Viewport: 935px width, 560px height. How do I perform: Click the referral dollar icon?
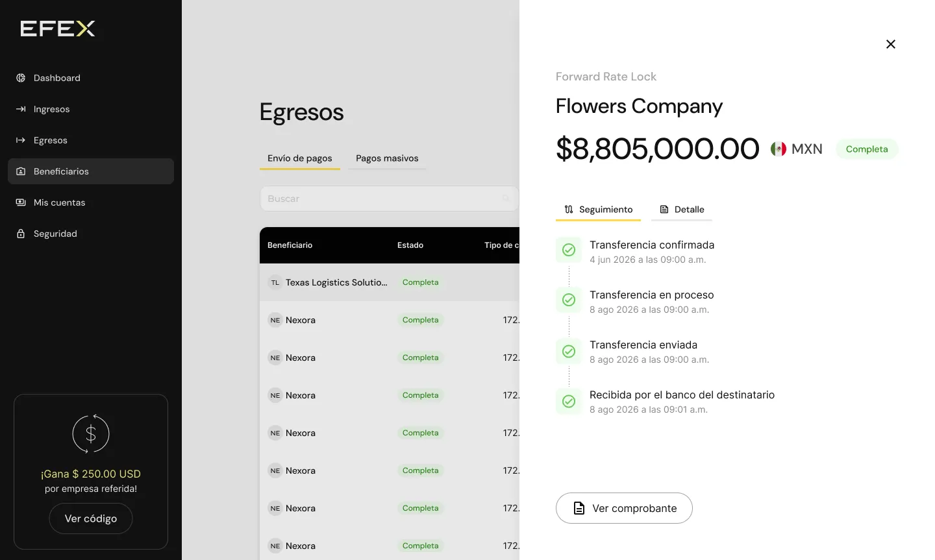pos(91,433)
